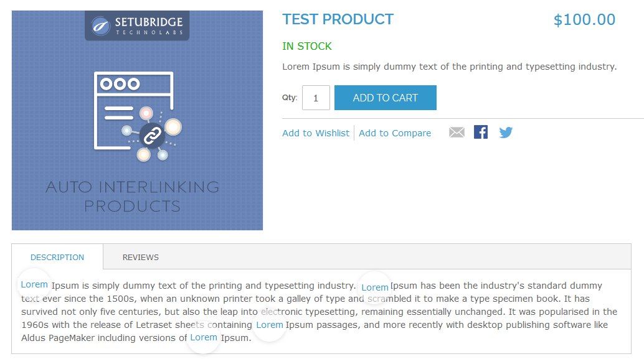Click the Setubridge Technolabs logo badge
644x364 pixels.
point(137,26)
